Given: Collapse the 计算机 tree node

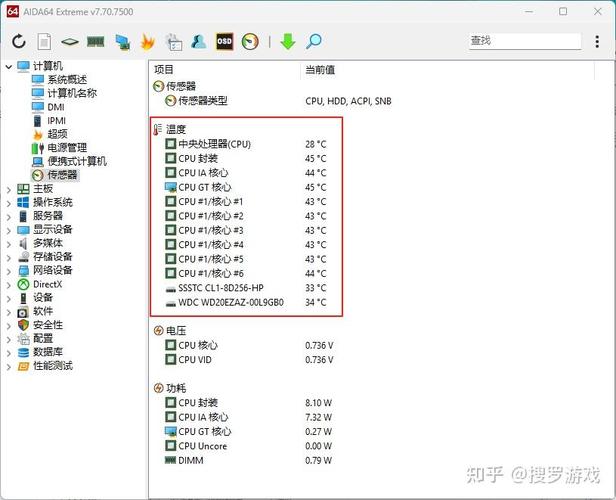Looking at the screenshot, I should coord(9,67).
